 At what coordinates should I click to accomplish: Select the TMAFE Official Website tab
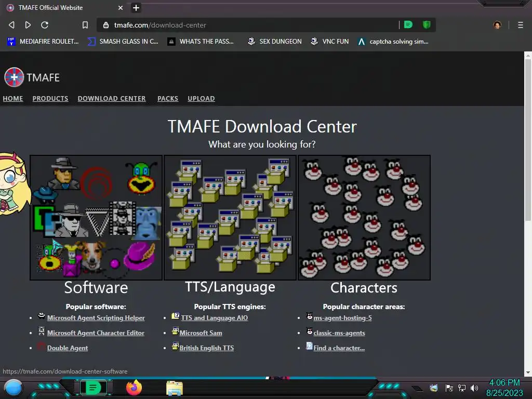64,7
